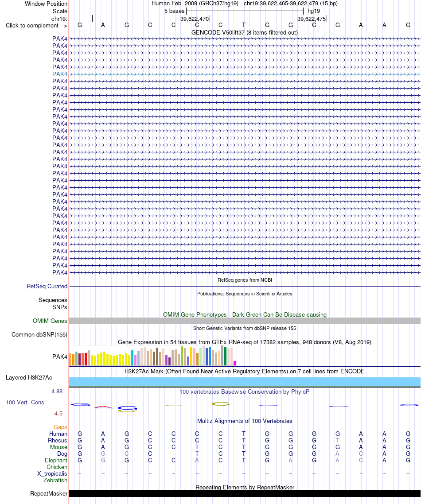
Task: Click the light-blue H3K27Ac signal band
Action: pos(245,382)
